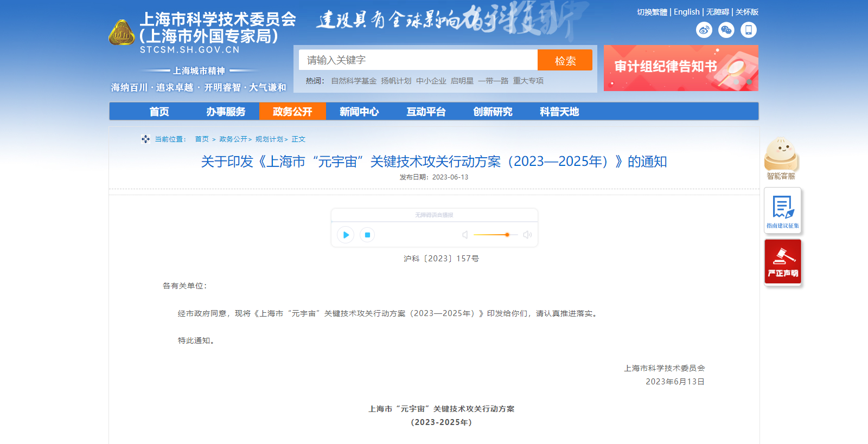The width and height of the screenshot is (868, 444).
Task: Click the 规划计划 breadcrumb link
Action: click(269, 139)
